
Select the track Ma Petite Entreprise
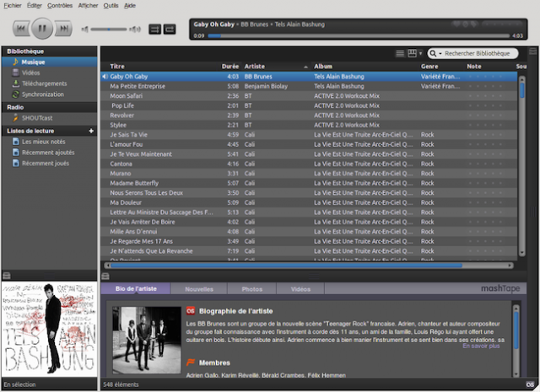[x=309, y=86]
